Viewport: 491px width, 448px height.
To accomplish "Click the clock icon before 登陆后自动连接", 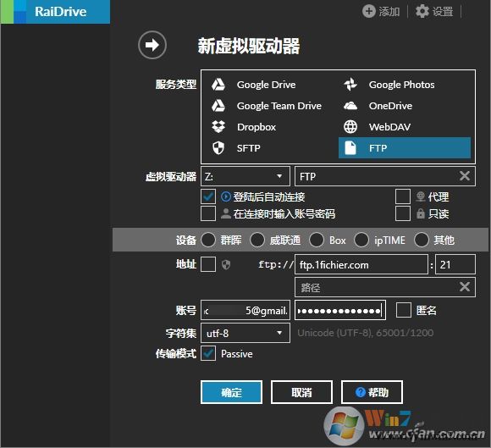I will (226, 196).
